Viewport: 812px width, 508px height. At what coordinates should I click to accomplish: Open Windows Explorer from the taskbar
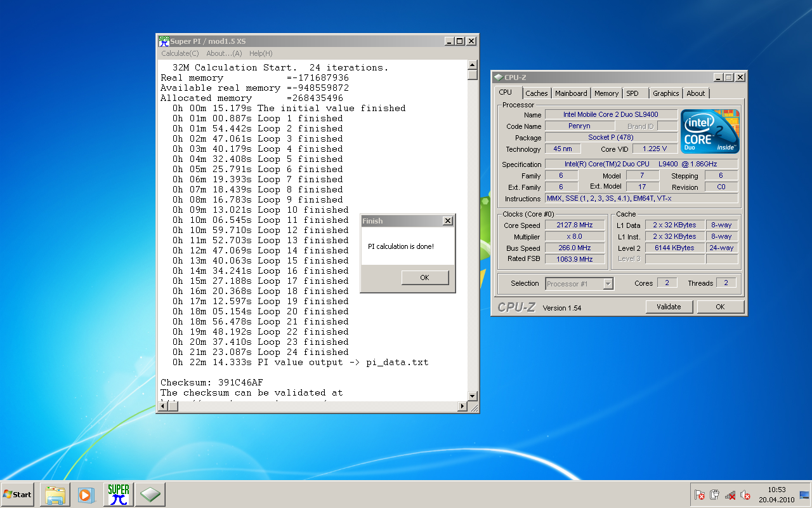tap(55, 494)
